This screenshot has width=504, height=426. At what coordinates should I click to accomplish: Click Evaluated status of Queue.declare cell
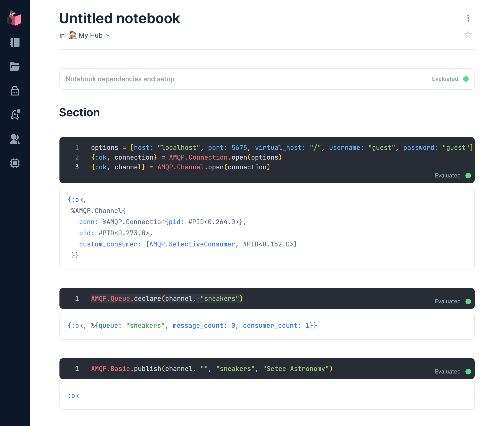click(448, 301)
